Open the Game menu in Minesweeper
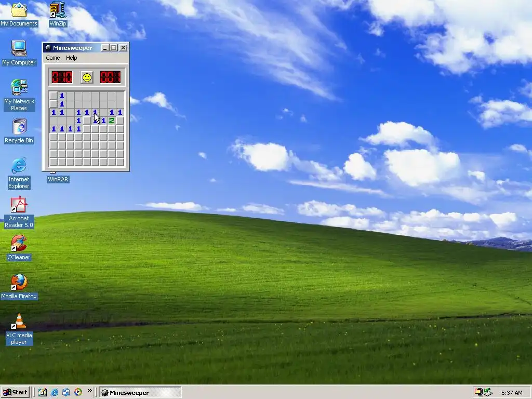Image resolution: width=532 pixels, height=399 pixels. 53,58
